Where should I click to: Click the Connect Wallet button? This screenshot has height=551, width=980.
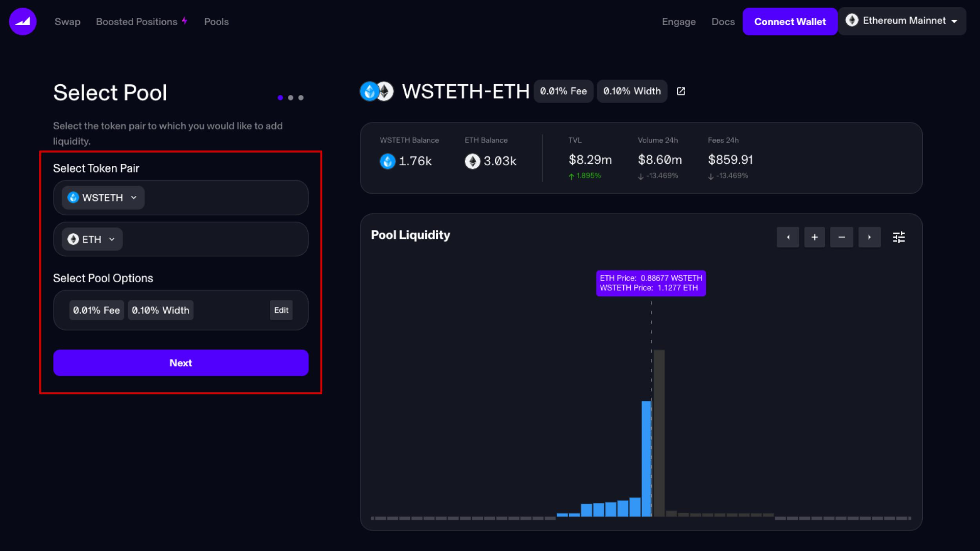[x=790, y=21]
